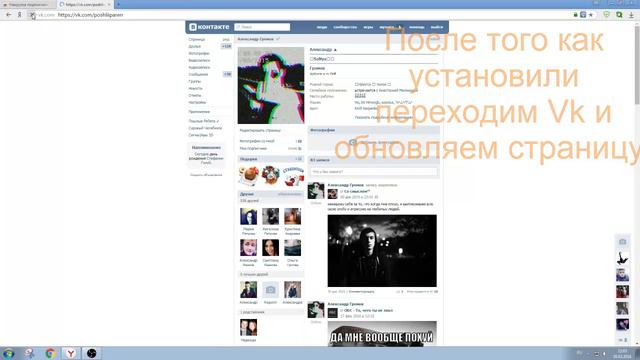This screenshot has height=360, width=640.
Task: Open the 'ДА МНЕ ВООБЩЕ' meme image
Action: click(x=382, y=333)
